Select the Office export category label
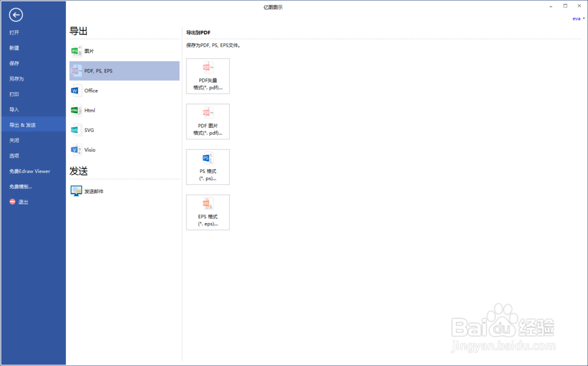Viewport: 588px width, 366px height. pos(91,91)
